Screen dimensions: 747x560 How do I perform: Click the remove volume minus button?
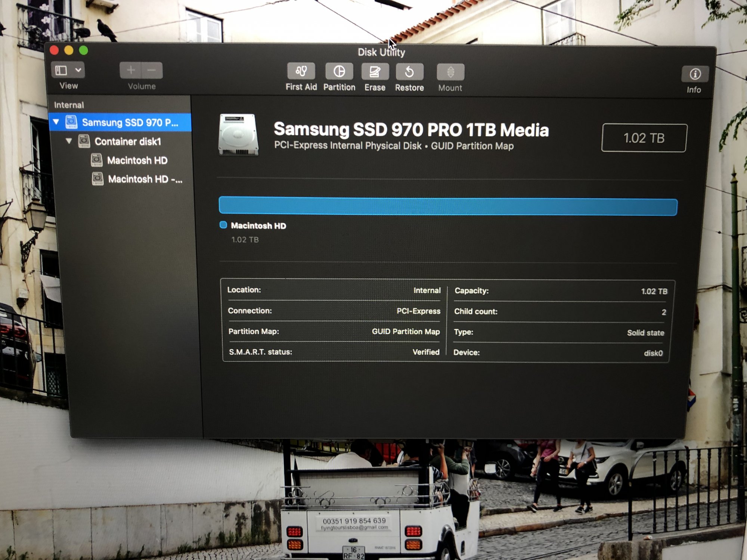click(152, 70)
